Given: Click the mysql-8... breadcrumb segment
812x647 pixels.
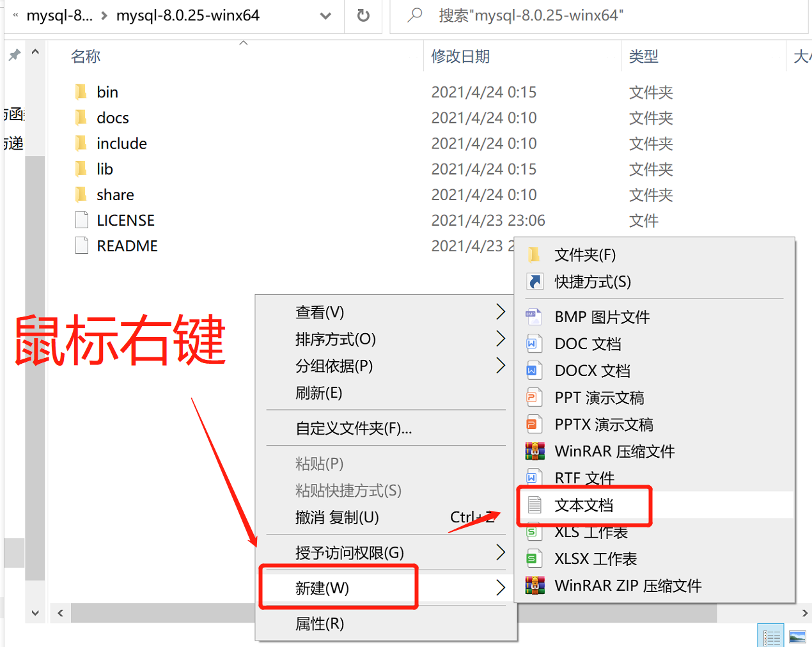Looking at the screenshot, I should [x=59, y=15].
